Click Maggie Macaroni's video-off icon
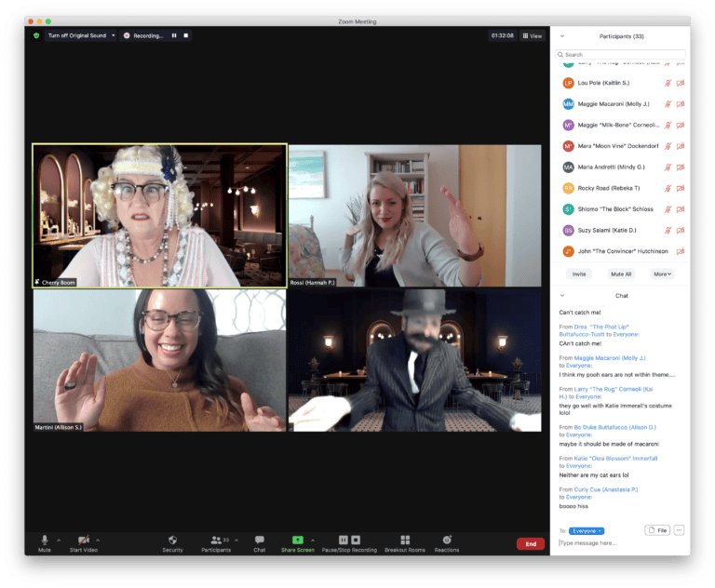This screenshot has width=715, height=588. (681, 104)
